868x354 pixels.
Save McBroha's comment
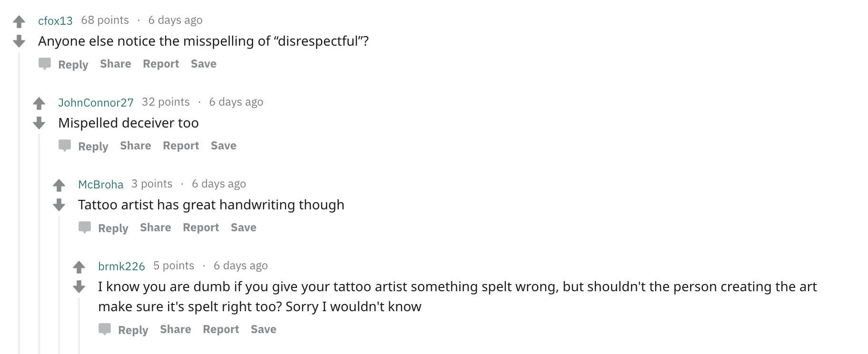[243, 227]
